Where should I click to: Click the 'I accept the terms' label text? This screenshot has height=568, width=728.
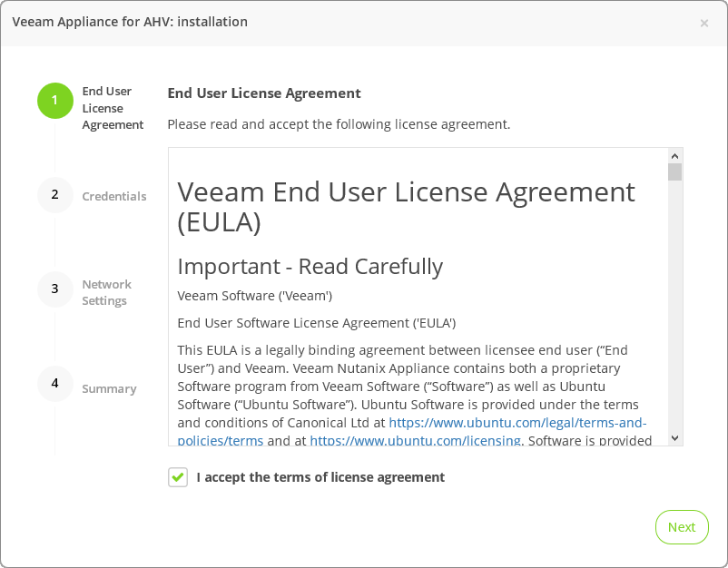pyautogui.click(x=320, y=477)
